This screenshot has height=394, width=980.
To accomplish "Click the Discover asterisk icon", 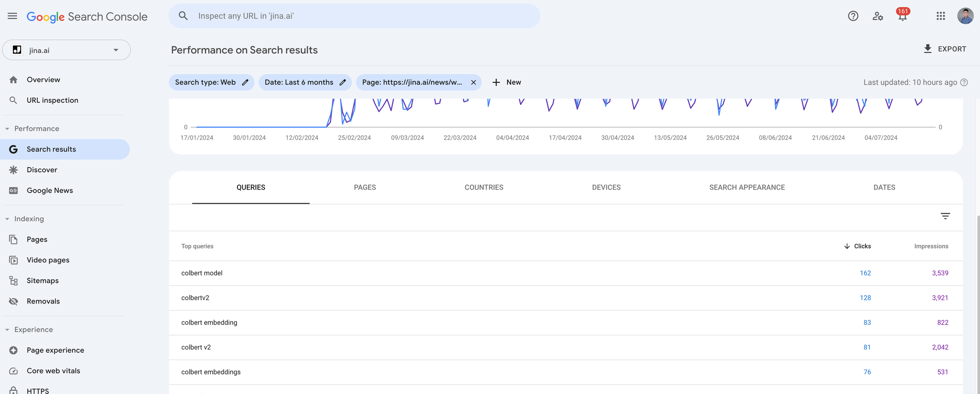I will tap(13, 170).
